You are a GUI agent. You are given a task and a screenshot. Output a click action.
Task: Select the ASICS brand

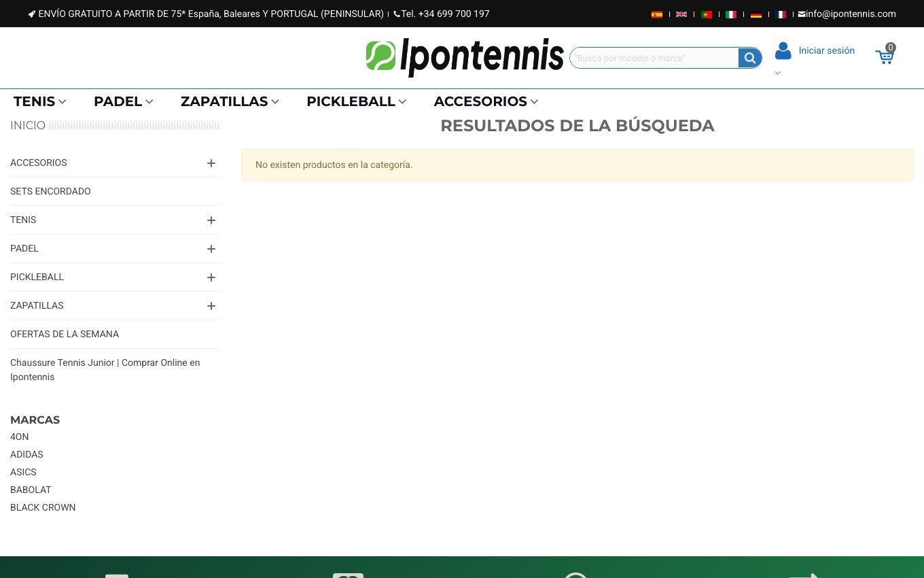[x=23, y=472]
